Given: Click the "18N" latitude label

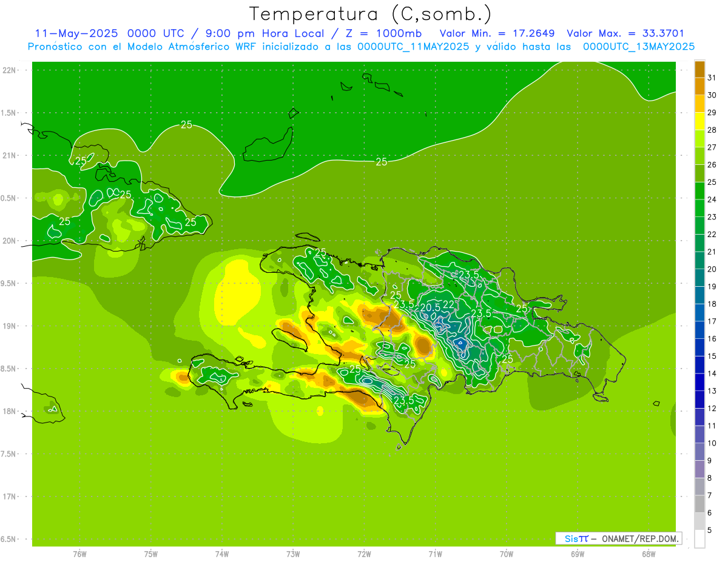Looking at the screenshot, I should [10, 411].
